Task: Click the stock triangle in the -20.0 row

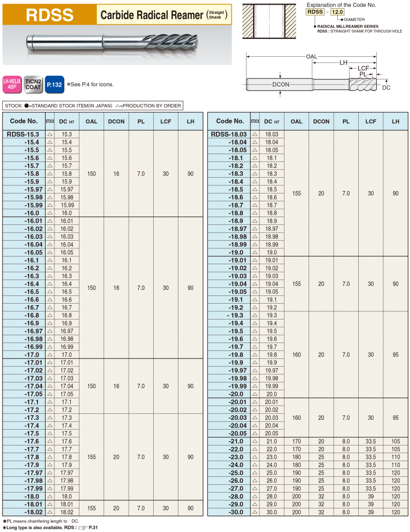Action: (x=255, y=394)
